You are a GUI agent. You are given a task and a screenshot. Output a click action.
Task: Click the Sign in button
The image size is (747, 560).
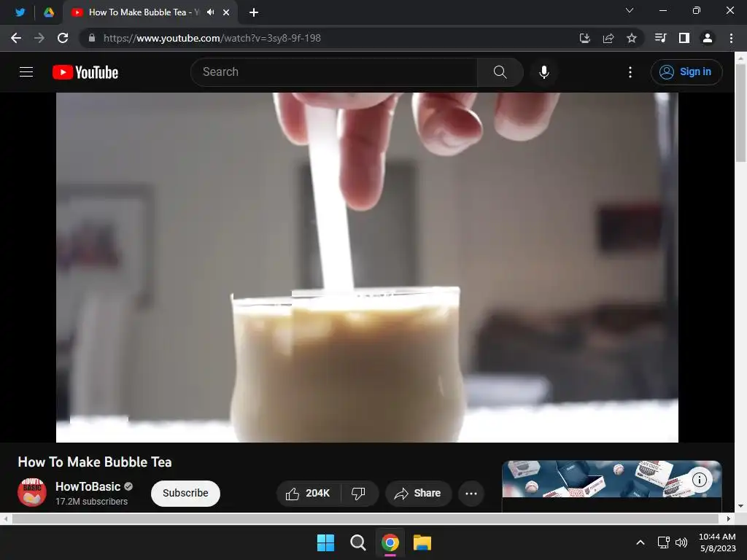[x=686, y=72]
